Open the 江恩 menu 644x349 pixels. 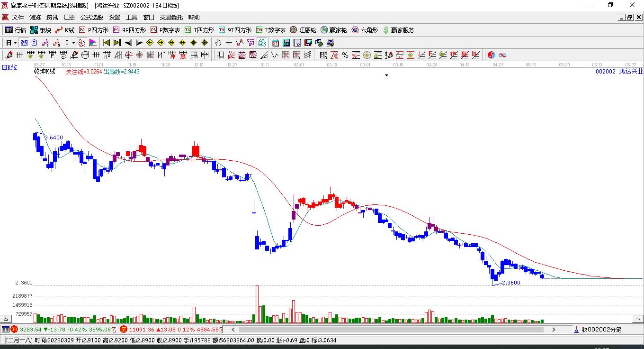coord(69,18)
